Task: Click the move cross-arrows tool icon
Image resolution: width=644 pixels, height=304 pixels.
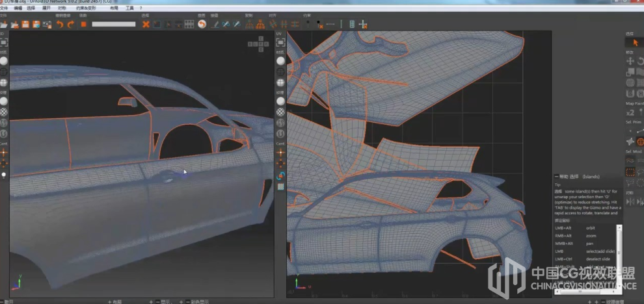Action: [x=630, y=61]
